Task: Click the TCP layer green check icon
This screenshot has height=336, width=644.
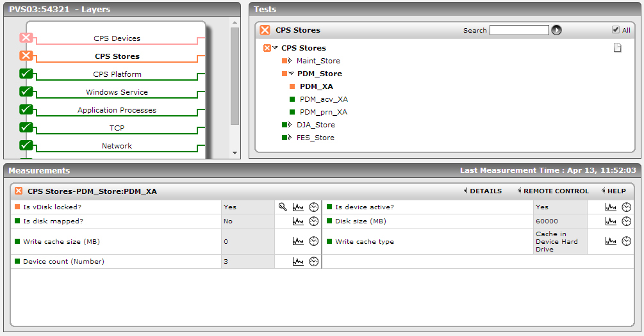Action: (x=26, y=127)
